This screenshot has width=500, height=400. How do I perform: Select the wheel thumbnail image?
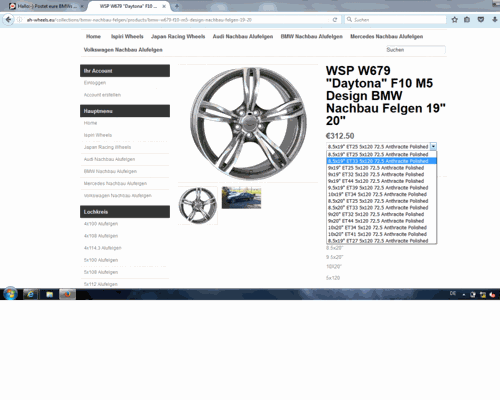point(198,205)
